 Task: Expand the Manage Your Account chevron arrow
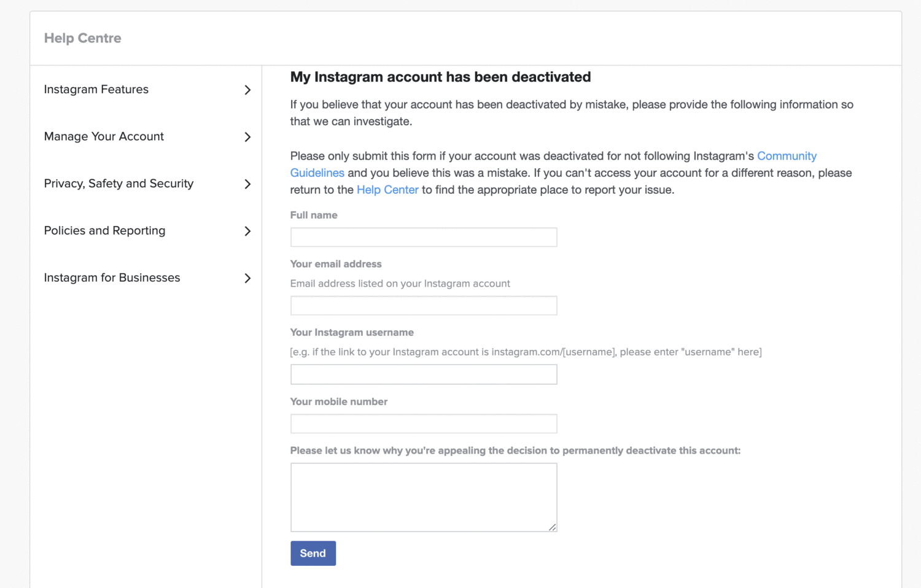pos(247,137)
